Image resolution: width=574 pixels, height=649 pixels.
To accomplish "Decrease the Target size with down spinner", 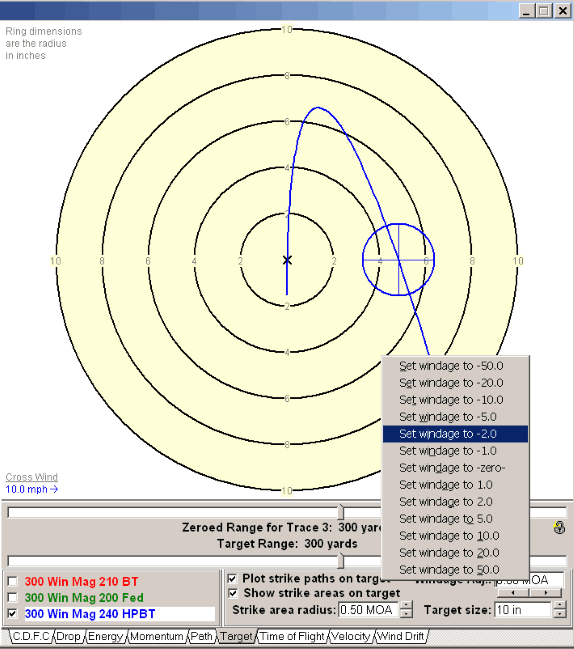I will pos(559,614).
